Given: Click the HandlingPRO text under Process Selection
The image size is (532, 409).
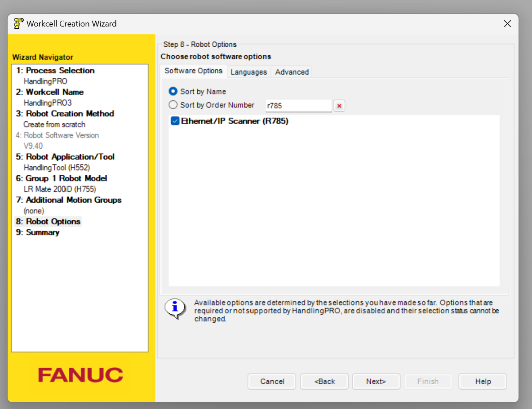Looking at the screenshot, I should click(x=45, y=81).
